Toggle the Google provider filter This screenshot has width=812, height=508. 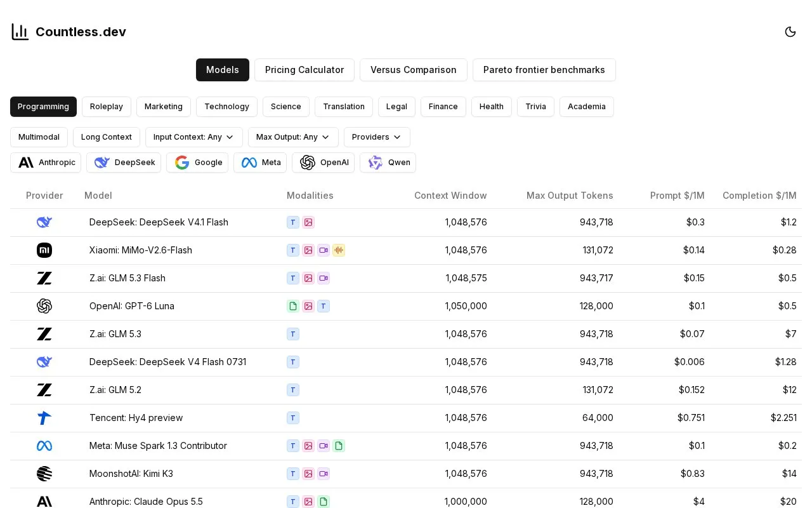197,163
